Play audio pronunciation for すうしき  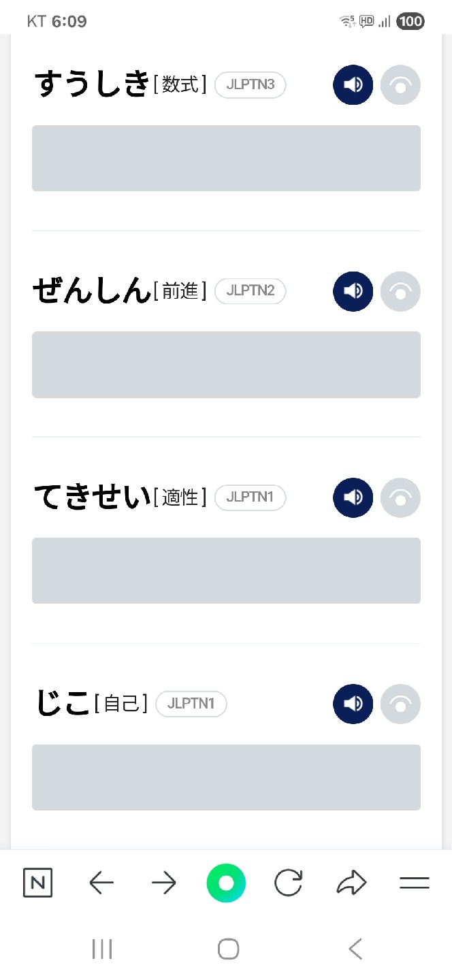click(353, 85)
